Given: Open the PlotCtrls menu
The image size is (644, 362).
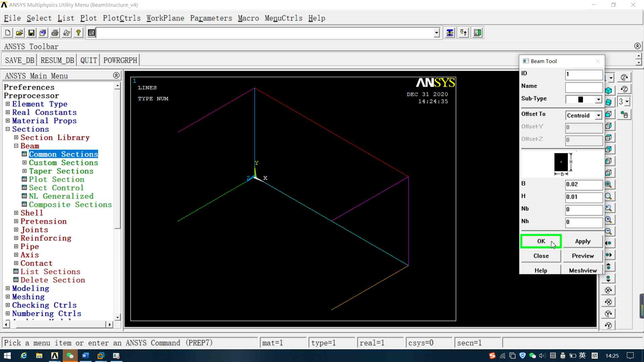Looking at the screenshot, I should coord(121,18).
